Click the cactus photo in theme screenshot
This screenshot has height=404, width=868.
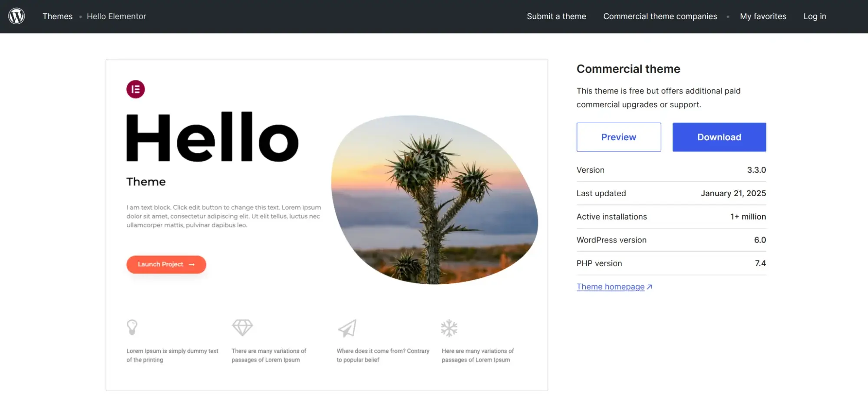[x=434, y=200]
